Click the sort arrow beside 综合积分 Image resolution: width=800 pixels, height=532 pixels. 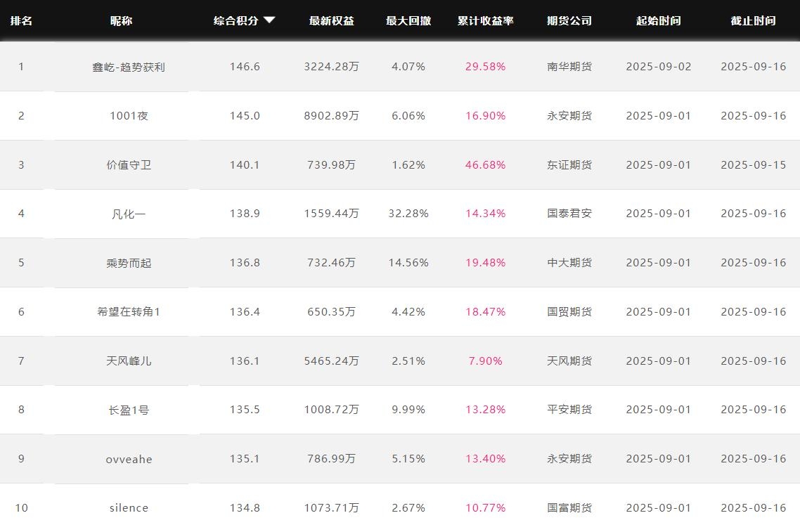pos(269,20)
